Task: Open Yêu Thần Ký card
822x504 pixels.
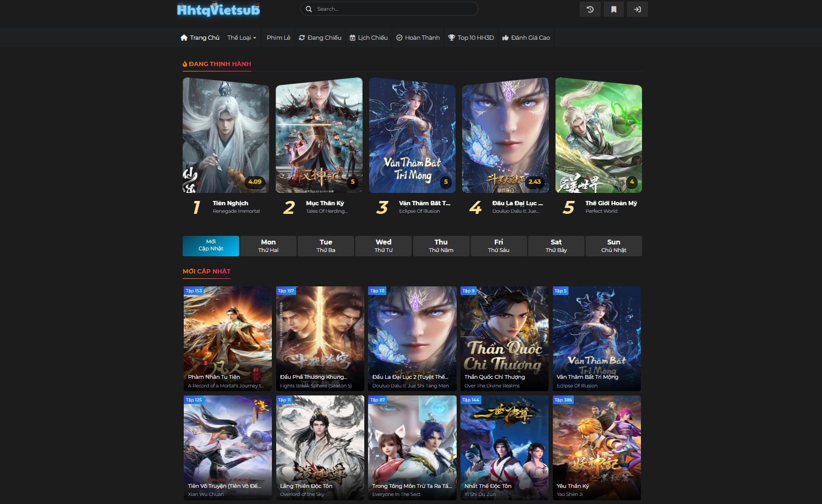Action: [597, 448]
